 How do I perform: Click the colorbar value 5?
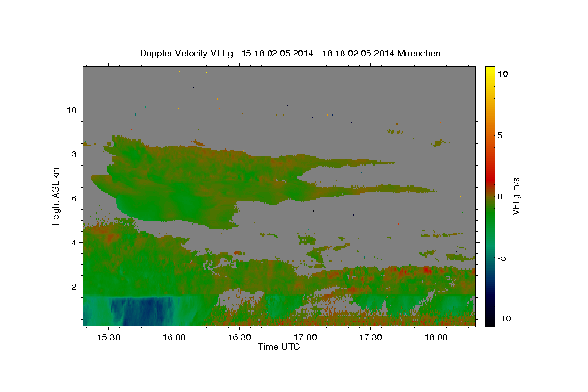500,135
